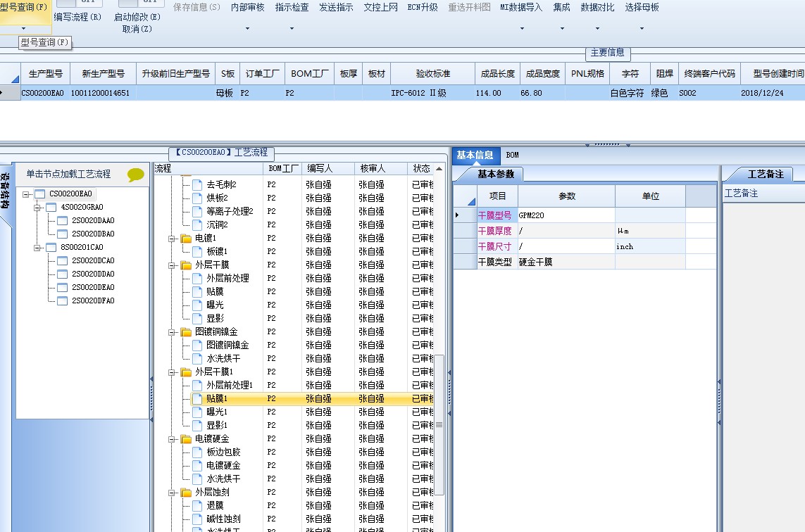The width and height of the screenshot is (805, 532).
Task: Select the 工艺备注 tab
Action: [765, 175]
